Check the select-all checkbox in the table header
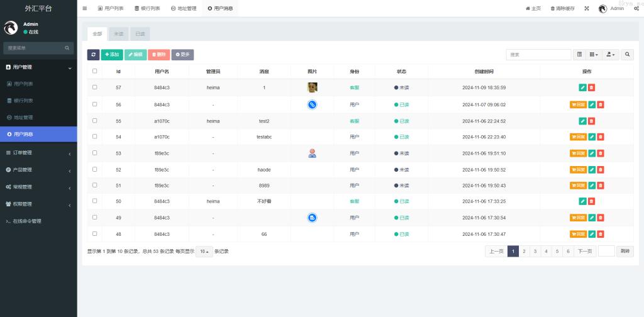Screen dimensions: 644x317 tap(95, 71)
